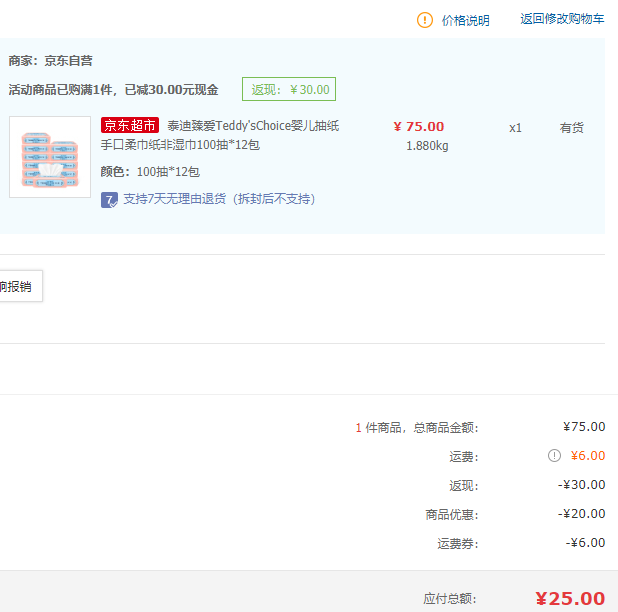Screen dimensions: 618x612
Task: Select the 返现 amount -¥30.00
Action: point(582,485)
